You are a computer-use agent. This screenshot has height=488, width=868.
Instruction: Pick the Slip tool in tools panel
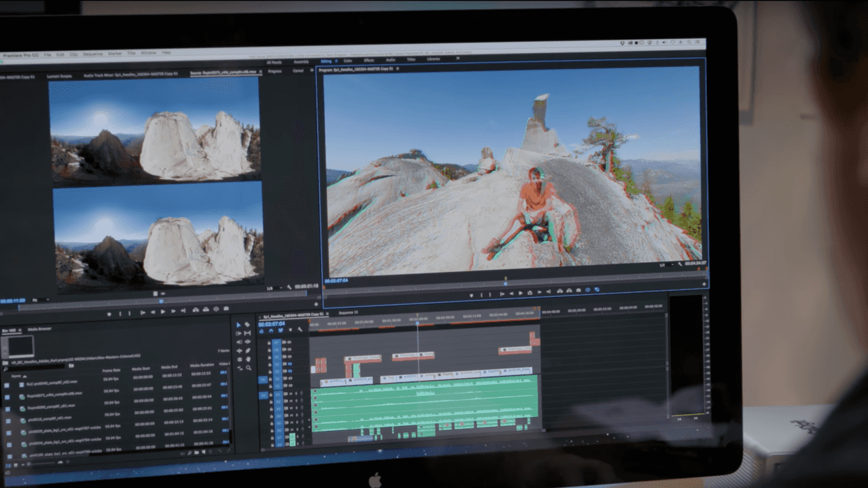(x=248, y=333)
